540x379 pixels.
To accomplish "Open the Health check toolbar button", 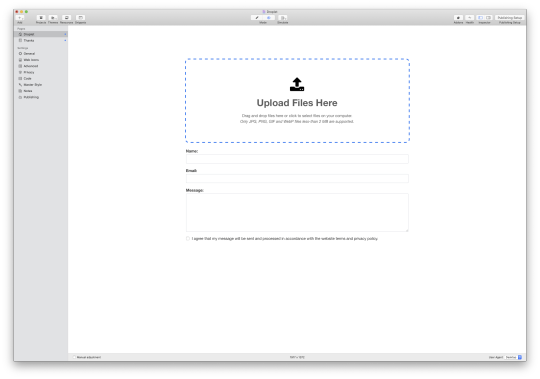I will click(469, 18).
